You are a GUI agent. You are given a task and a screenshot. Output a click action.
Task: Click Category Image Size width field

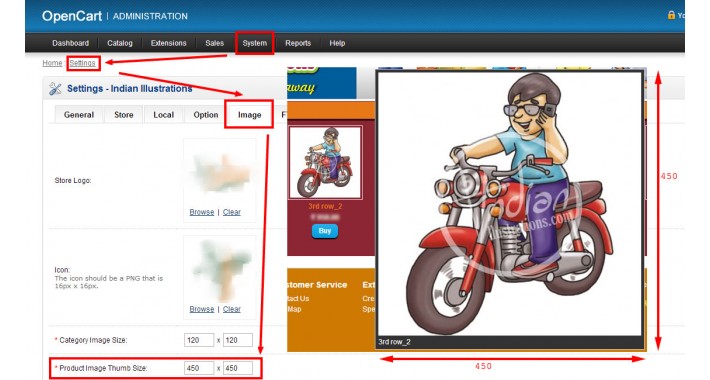point(199,340)
